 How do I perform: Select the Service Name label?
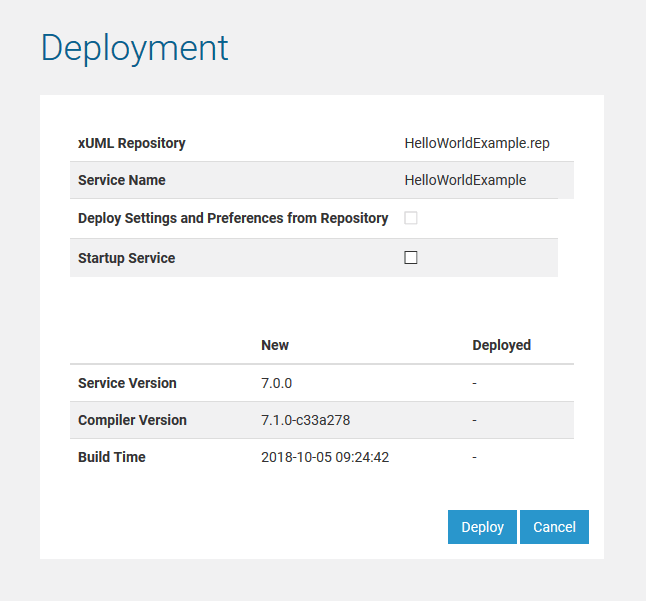click(x=122, y=181)
